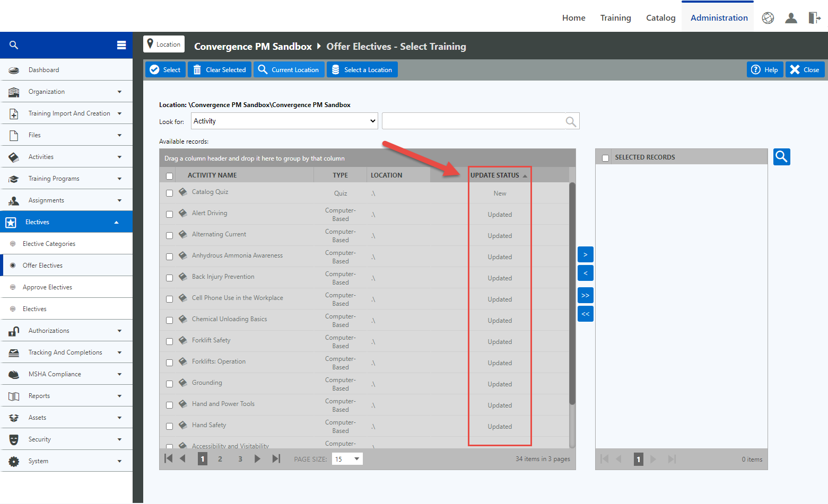828x504 pixels.
Task: Click the blue search button beside Selected Records
Action: 781,156
